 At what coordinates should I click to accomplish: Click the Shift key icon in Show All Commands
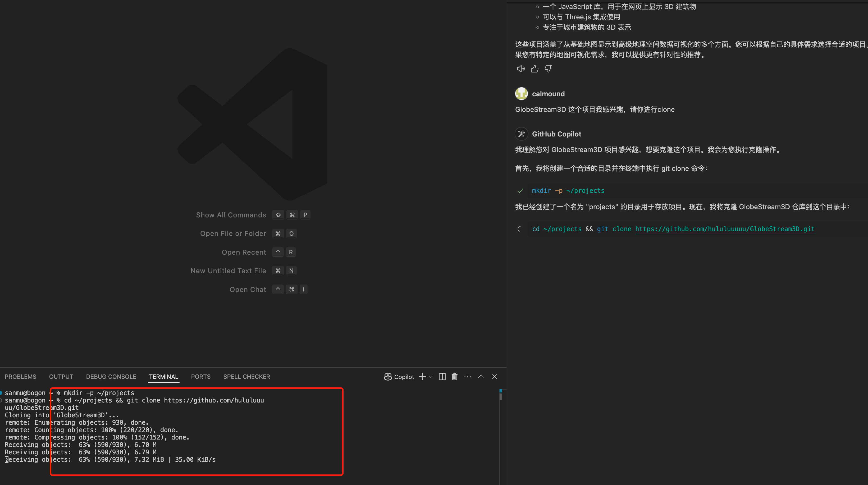point(278,215)
